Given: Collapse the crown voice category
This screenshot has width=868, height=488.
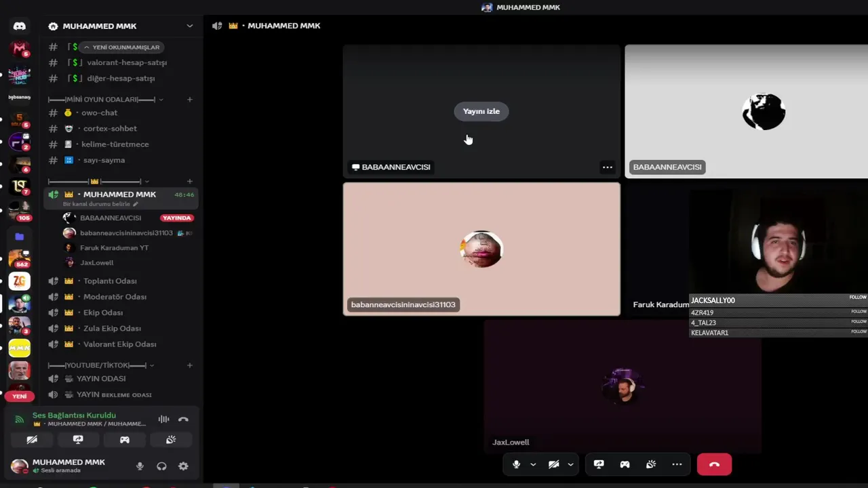Looking at the screenshot, I should 98,182.
